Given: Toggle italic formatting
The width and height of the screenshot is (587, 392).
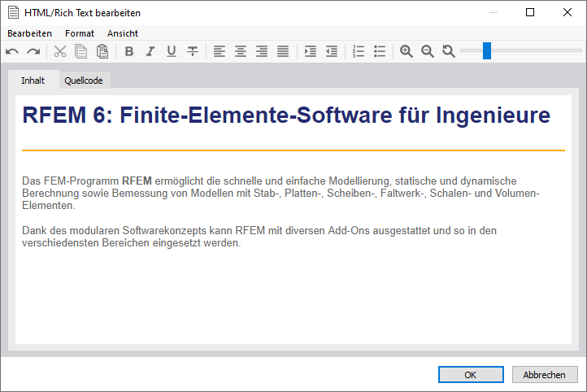Looking at the screenshot, I should [x=150, y=51].
